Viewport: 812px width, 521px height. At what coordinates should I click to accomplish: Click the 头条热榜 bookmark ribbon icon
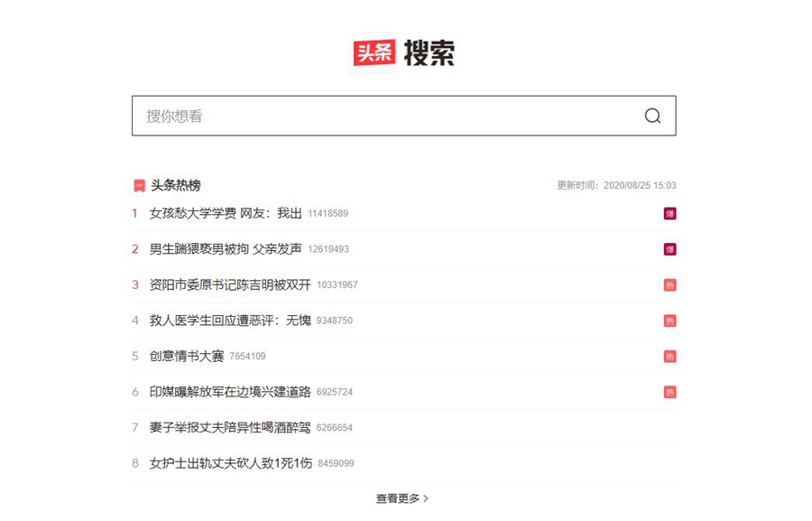coord(138,184)
